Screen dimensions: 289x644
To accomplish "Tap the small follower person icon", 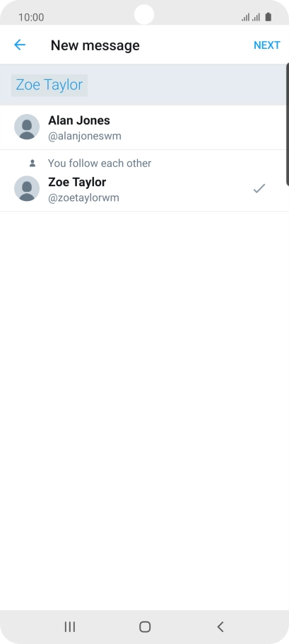I will 33,163.
